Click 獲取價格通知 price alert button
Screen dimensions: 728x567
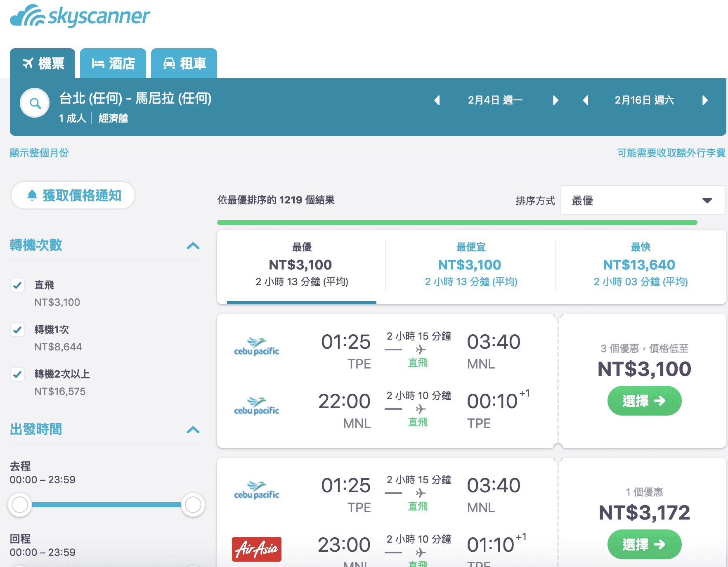(73, 195)
